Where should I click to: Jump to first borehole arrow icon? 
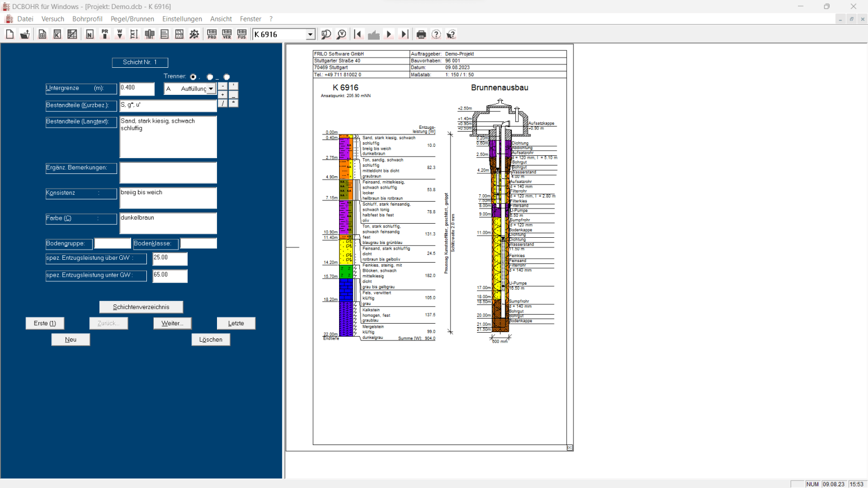pos(358,34)
